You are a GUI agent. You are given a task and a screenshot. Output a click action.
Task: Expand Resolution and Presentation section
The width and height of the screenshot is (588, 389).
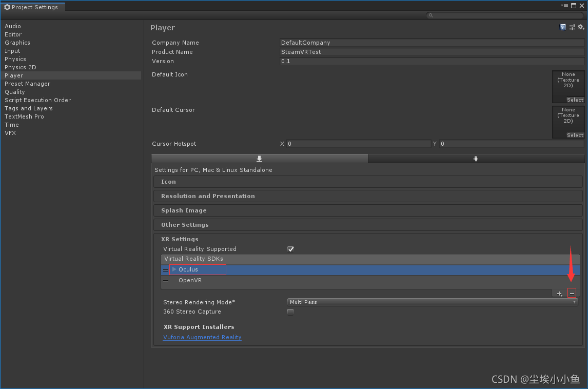368,196
